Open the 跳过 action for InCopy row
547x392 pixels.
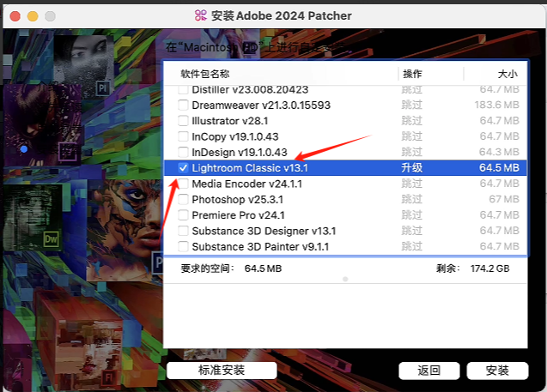411,136
